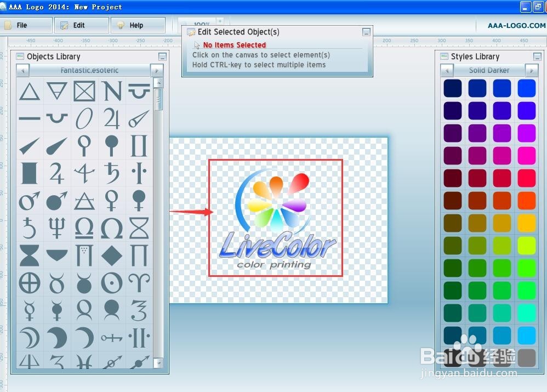Click the Objects Library scrollbar thumb

tap(159, 100)
